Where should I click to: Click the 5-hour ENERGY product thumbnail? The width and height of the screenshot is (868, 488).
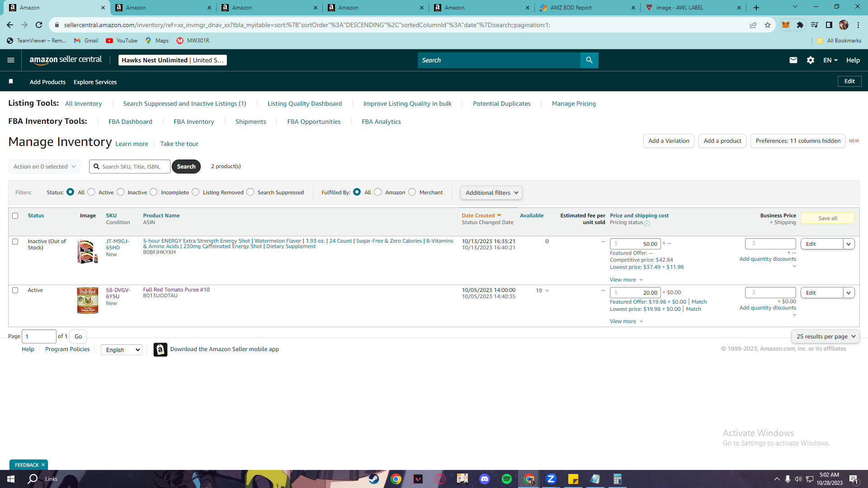coord(88,252)
